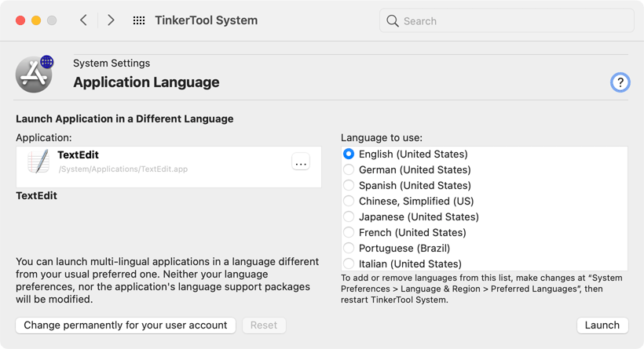This screenshot has width=644, height=349.
Task: Select Portuguese (Brazil) option
Action: click(349, 248)
